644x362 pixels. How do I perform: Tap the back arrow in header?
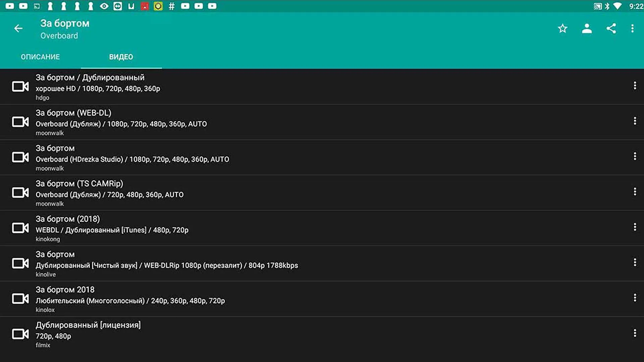(18, 28)
